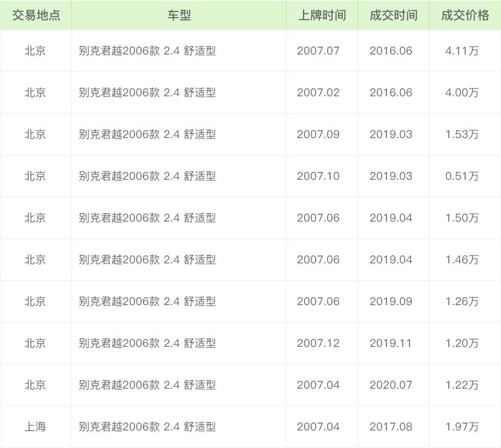The image size is (501, 448).
Task: Click 2007.06 in the 1.26万 row
Action: [x=318, y=301]
